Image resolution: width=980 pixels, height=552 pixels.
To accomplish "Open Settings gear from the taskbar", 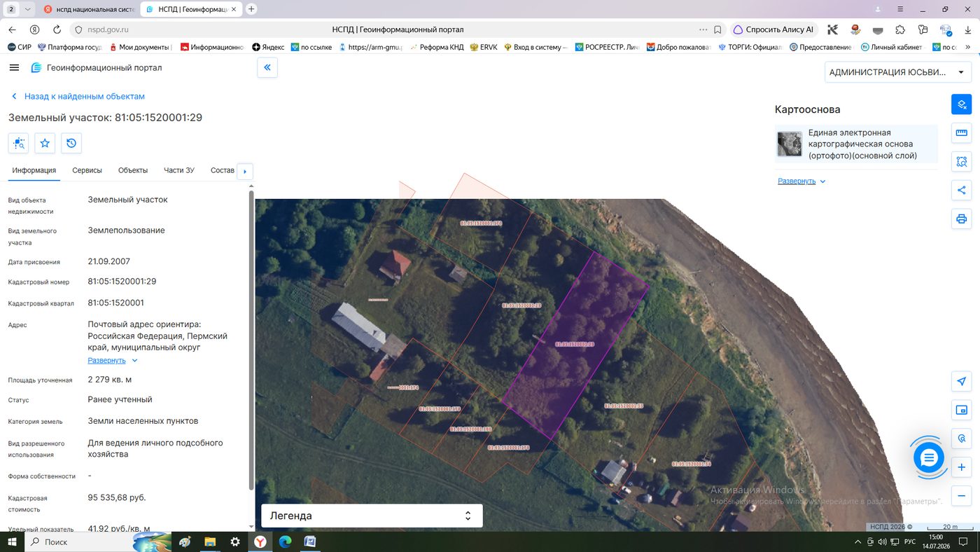I will coord(234,541).
